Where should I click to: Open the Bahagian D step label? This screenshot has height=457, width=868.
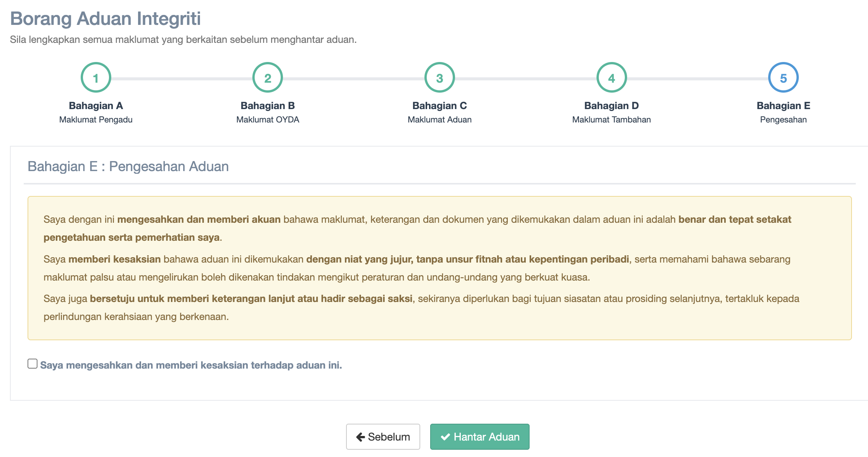611,106
